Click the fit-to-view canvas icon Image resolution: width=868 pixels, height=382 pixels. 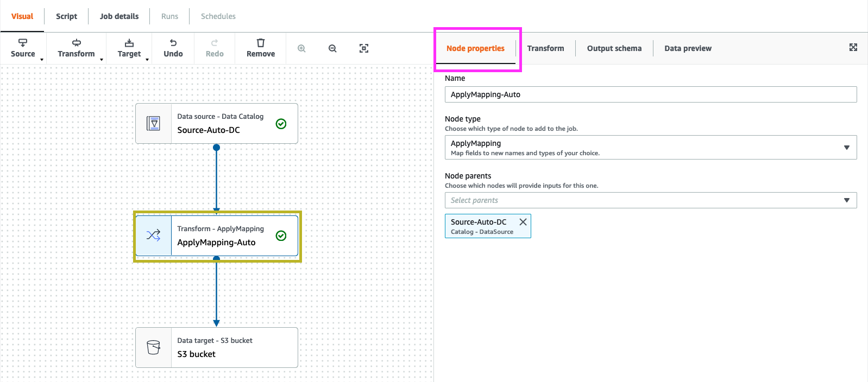click(x=364, y=48)
